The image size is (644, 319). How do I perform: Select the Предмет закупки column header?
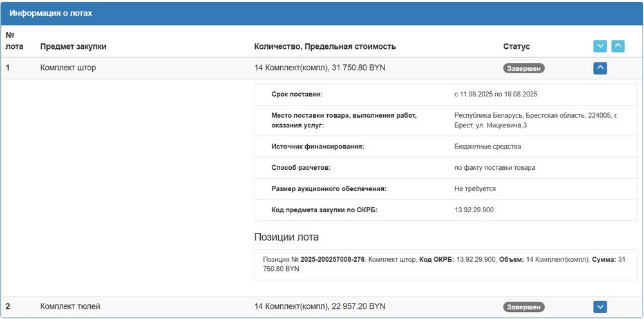point(73,46)
